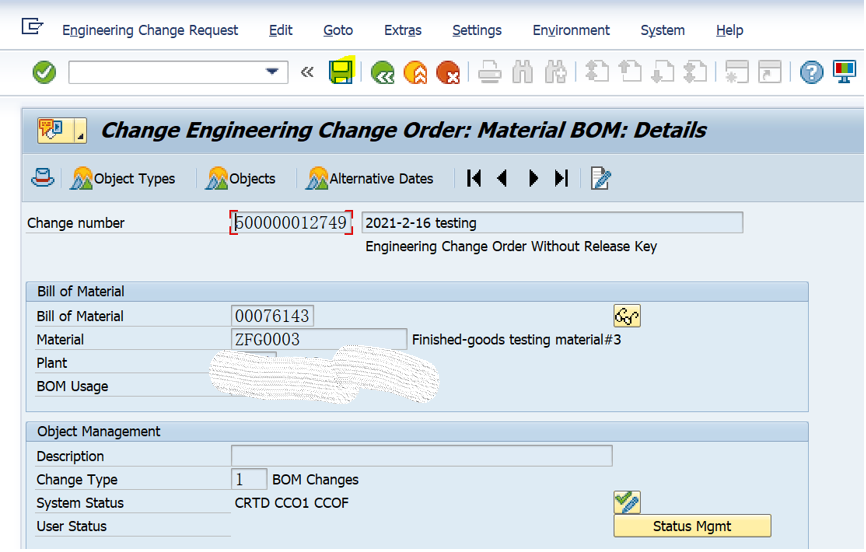Open the command field dropdown arrow
This screenshot has width=866, height=552.
point(272,72)
